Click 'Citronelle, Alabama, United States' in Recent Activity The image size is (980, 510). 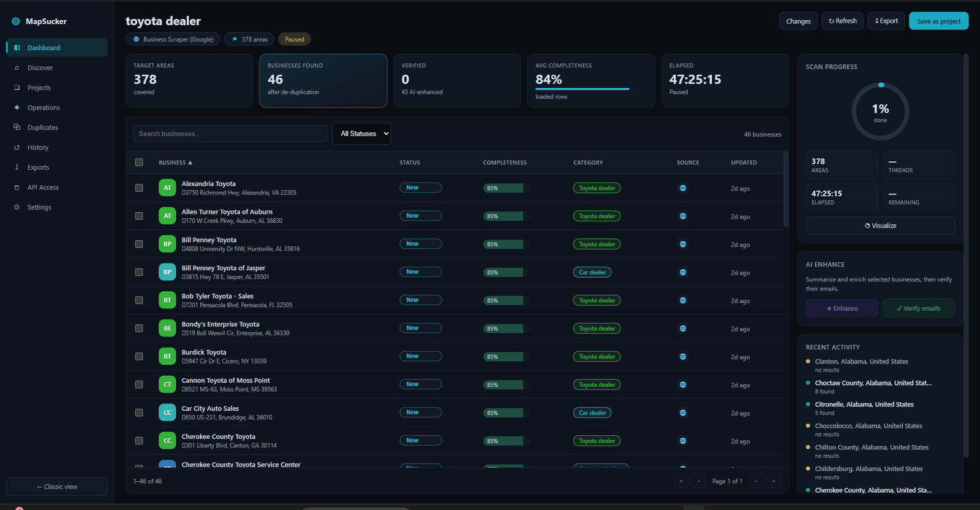(x=864, y=405)
